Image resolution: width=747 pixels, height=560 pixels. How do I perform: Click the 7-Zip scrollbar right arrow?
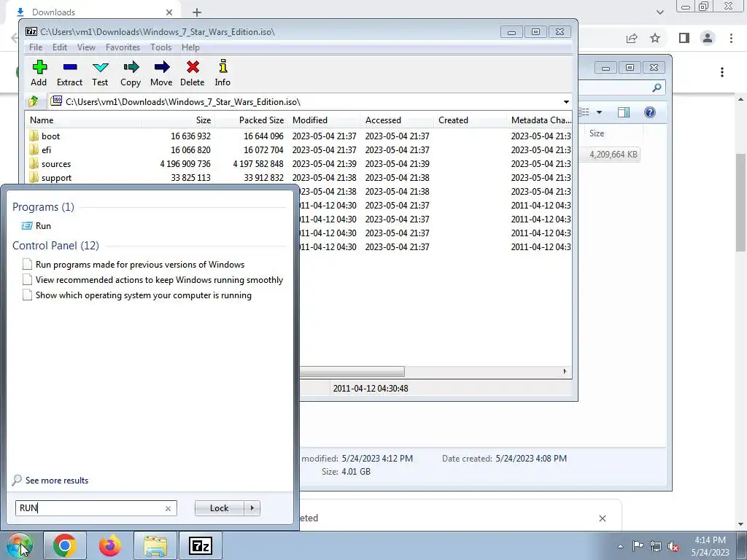[x=565, y=371]
